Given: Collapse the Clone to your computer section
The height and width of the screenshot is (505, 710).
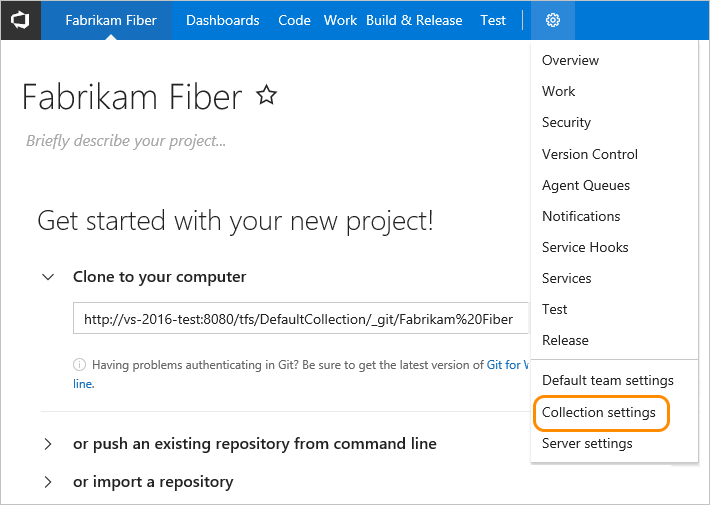Looking at the screenshot, I should [48, 277].
